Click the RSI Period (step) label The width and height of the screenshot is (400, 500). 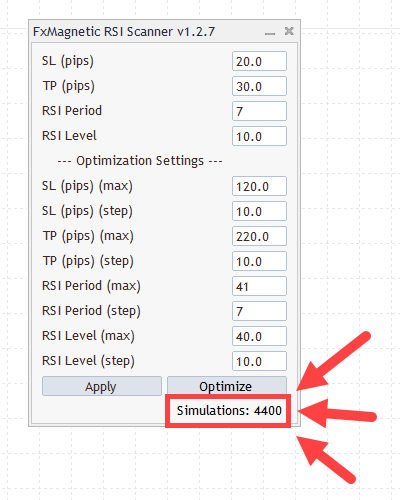tap(91, 311)
